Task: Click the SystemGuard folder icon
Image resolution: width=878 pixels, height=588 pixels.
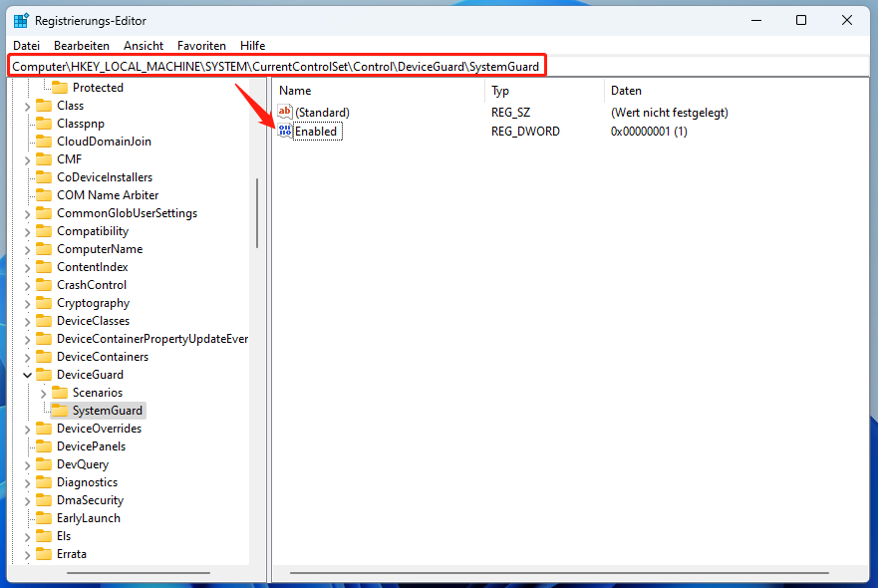Action: pos(60,410)
